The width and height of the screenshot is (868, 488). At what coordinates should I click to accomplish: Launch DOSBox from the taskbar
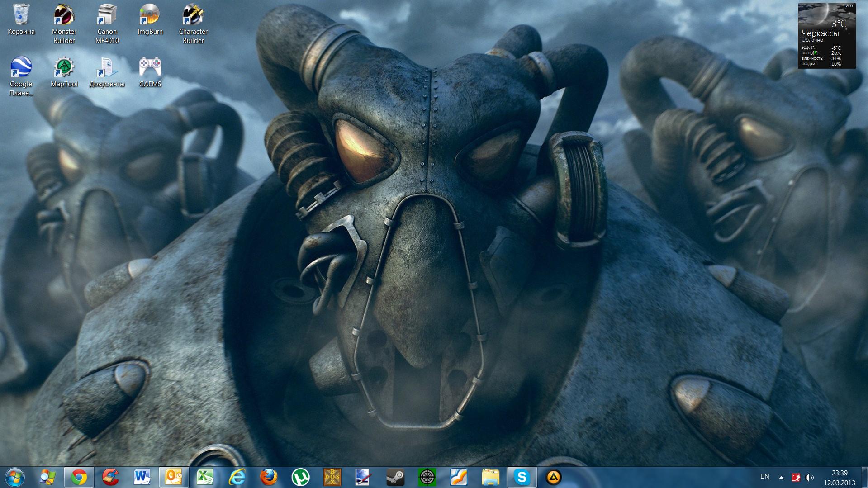point(332,477)
